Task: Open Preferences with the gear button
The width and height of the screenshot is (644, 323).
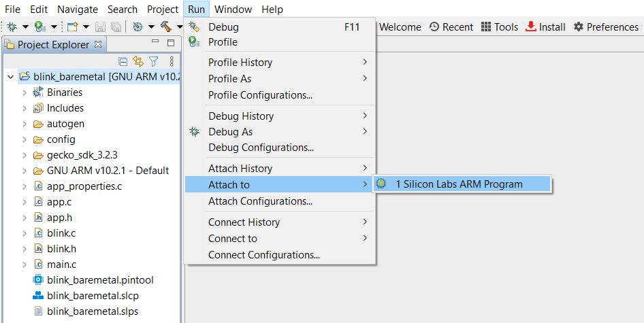Action: click(606, 27)
